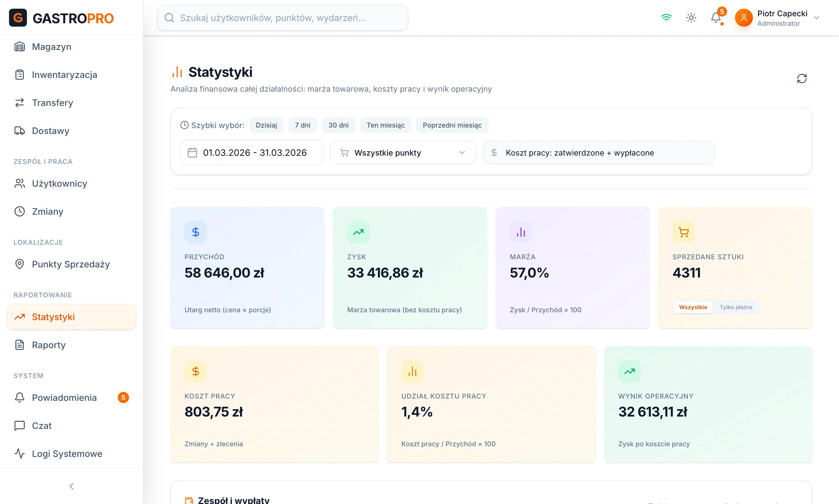Click the Marża bar chart icon
839x504 pixels.
click(x=521, y=232)
